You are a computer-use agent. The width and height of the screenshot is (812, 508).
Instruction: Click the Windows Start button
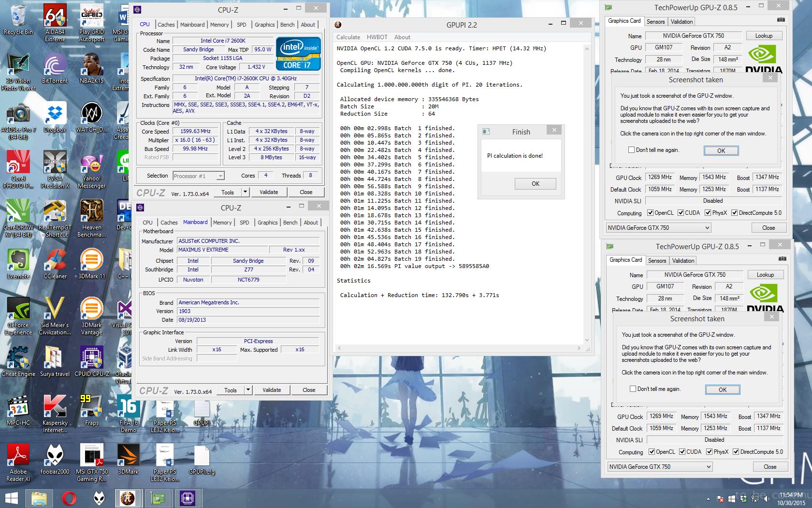point(12,498)
